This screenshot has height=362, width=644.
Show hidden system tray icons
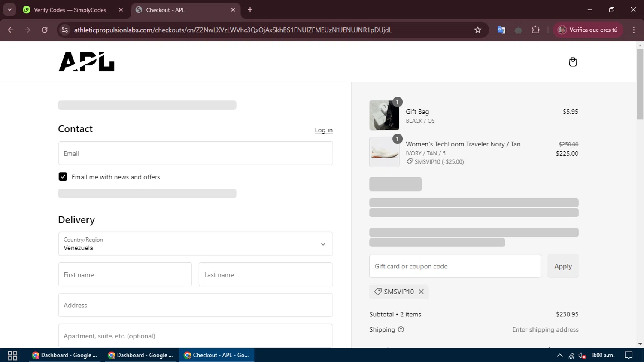[x=559, y=355]
